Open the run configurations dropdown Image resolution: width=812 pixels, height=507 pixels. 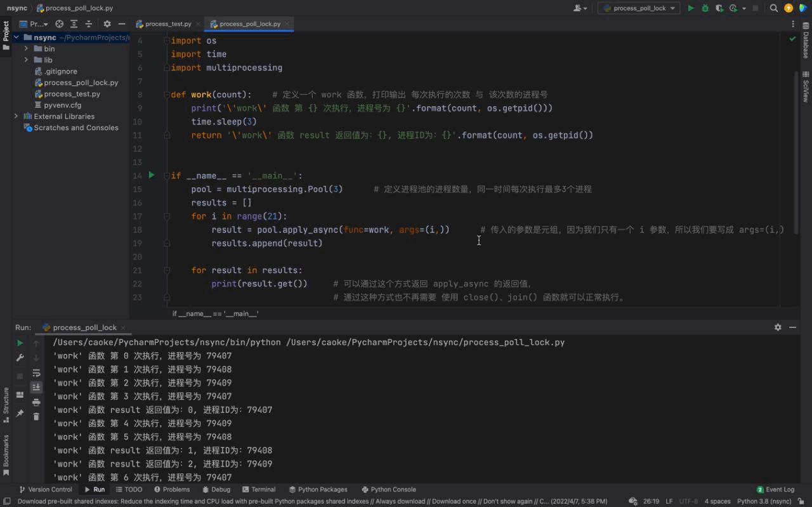tap(638, 8)
